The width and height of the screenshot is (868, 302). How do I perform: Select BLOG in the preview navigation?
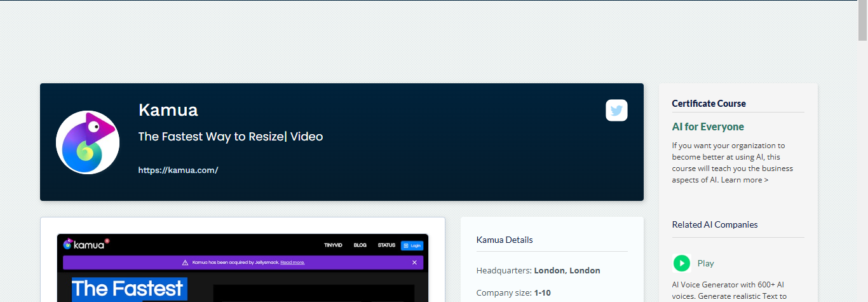click(360, 245)
